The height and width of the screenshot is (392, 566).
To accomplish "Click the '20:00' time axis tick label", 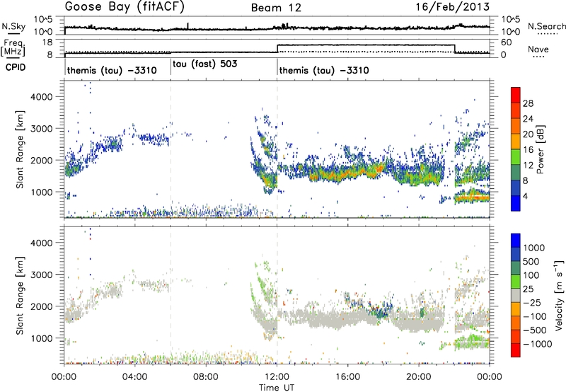I will coord(419,377).
